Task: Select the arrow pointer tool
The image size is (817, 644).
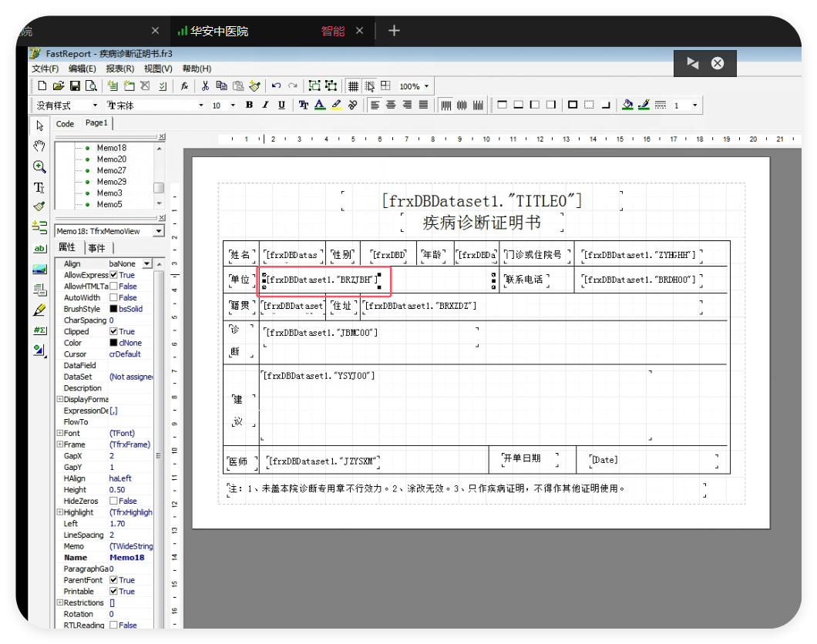Action: coord(39,126)
